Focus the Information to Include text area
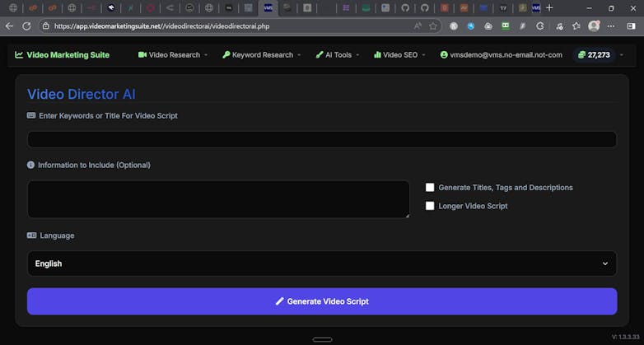Image resolution: width=644 pixels, height=345 pixels. [x=218, y=199]
